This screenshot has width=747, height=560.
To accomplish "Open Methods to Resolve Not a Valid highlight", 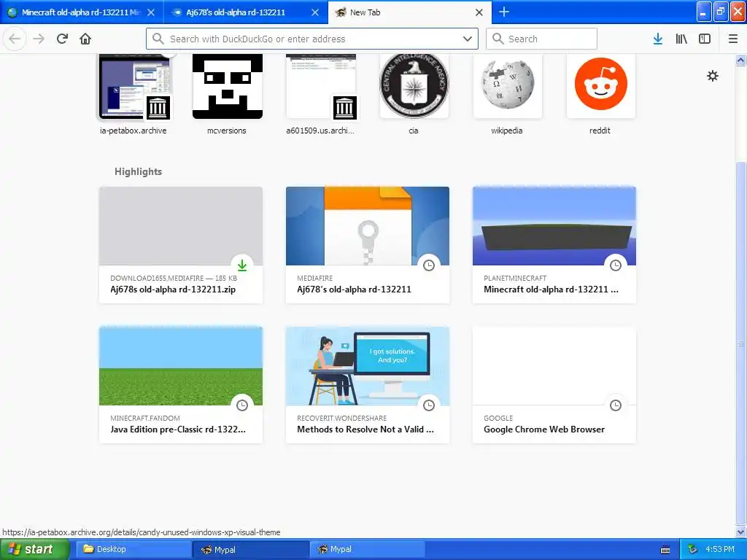I will point(368,385).
